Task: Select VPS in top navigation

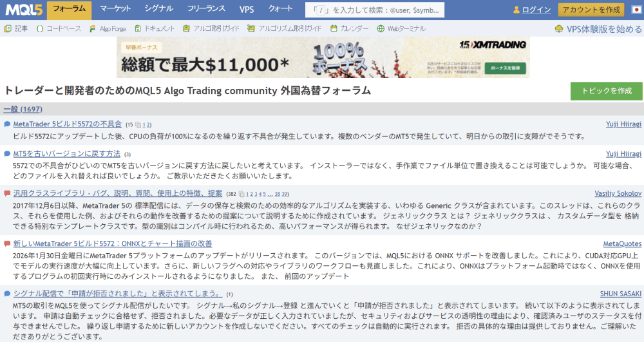Action: coord(247,9)
